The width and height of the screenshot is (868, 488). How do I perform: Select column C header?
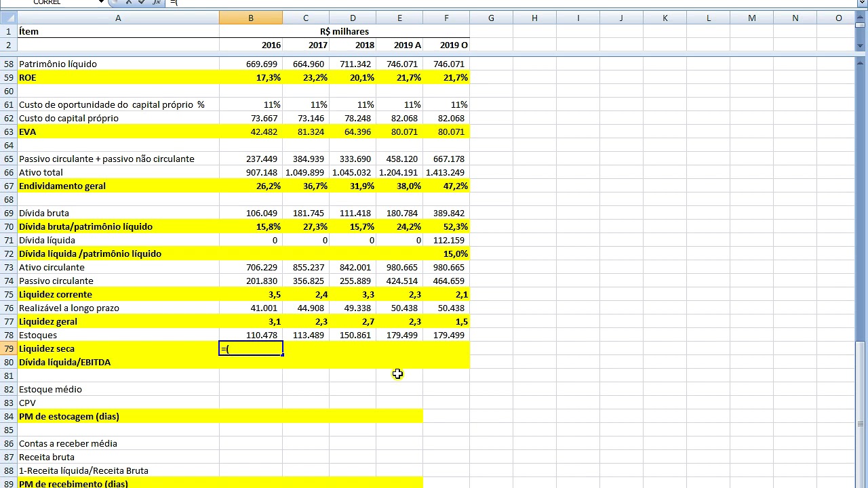(306, 18)
